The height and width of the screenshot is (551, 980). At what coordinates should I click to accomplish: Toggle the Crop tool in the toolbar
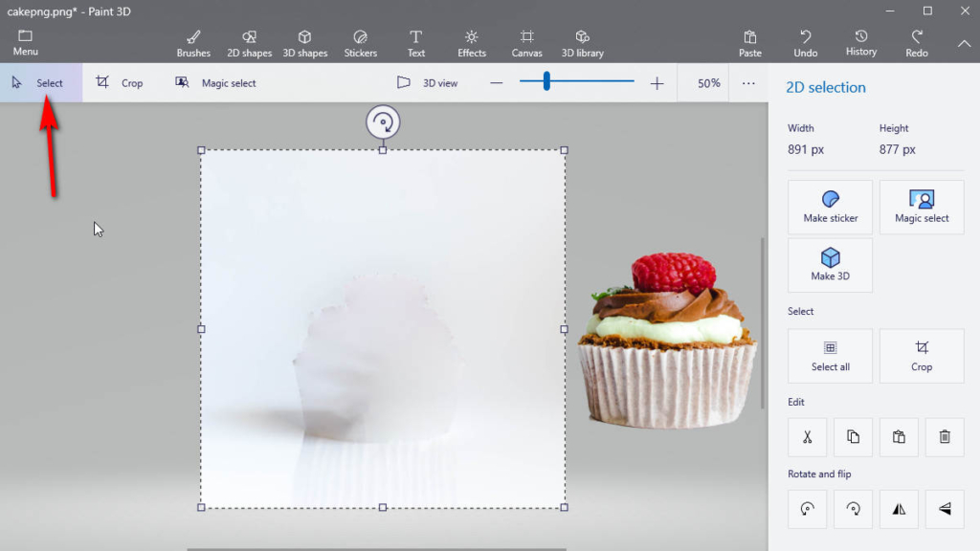click(x=119, y=83)
